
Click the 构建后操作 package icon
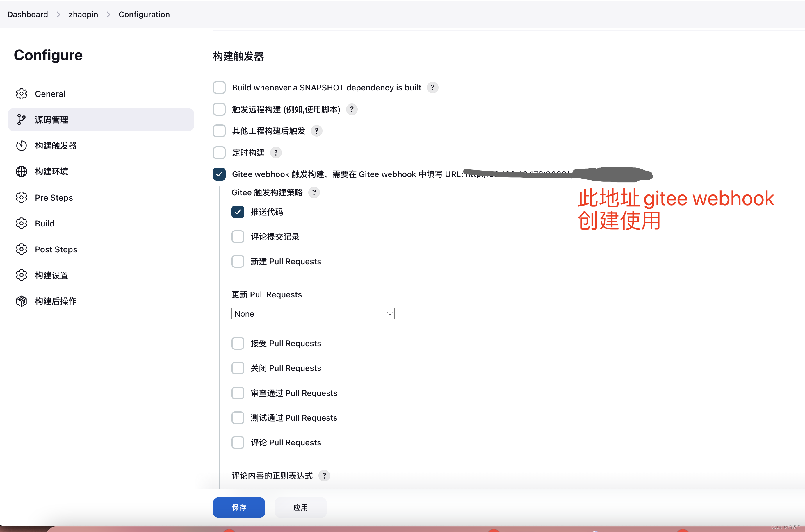point(22,301)
